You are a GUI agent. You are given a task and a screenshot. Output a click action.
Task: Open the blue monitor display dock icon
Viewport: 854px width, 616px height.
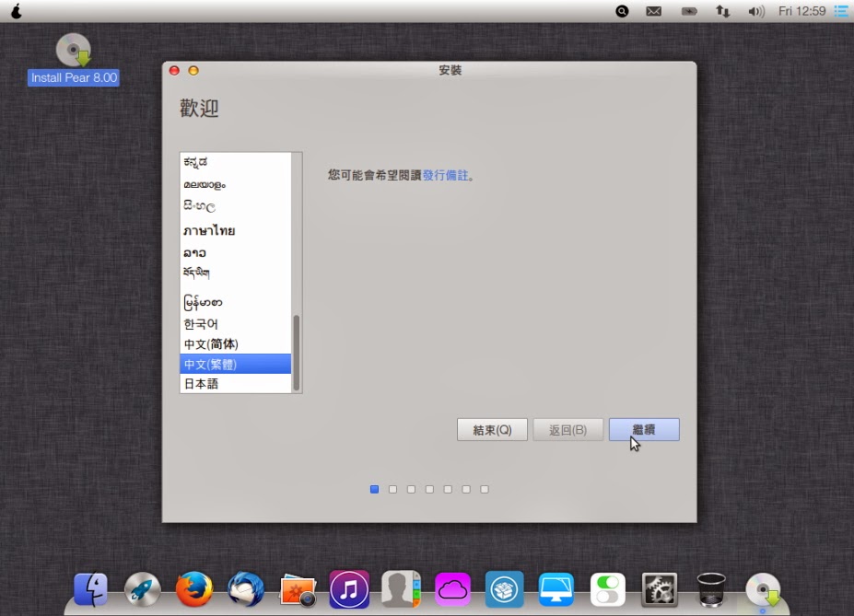point(556,589)
